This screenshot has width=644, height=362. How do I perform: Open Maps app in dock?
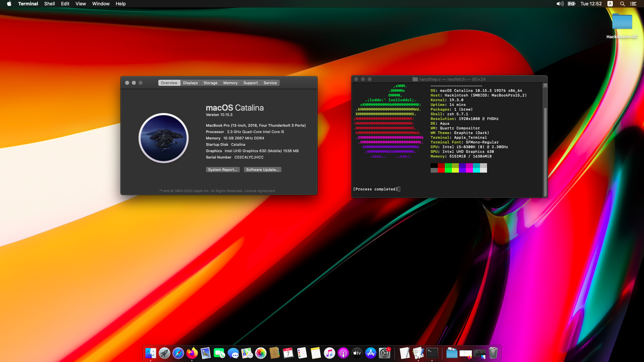(x=247, y=353)
